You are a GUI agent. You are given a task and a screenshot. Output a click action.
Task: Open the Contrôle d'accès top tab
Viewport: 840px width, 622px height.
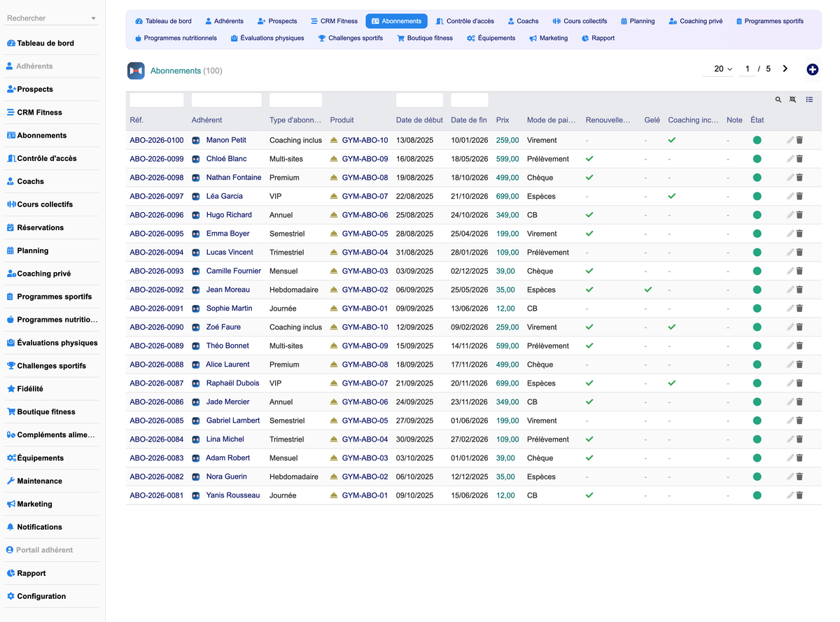tap(465, 21)
